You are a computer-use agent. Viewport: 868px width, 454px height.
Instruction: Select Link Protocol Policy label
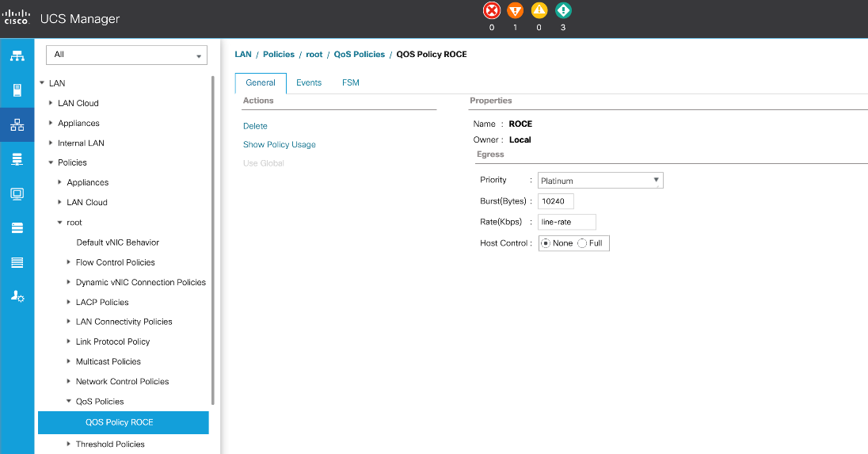[x=113, y=341]
